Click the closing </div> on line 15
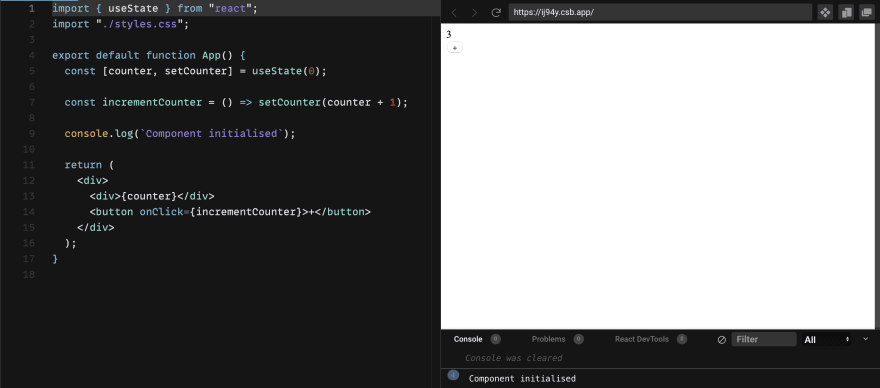Screen dimensions: 880x388 (x=95, y=227)
